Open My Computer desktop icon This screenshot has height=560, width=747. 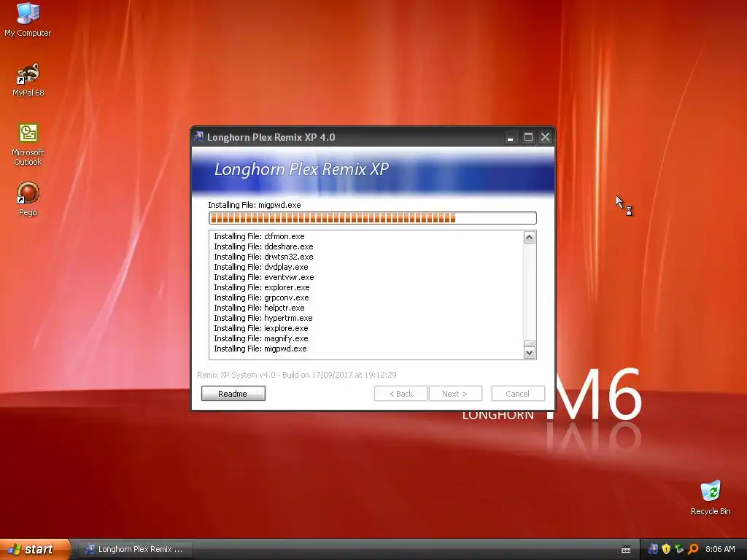28,20
